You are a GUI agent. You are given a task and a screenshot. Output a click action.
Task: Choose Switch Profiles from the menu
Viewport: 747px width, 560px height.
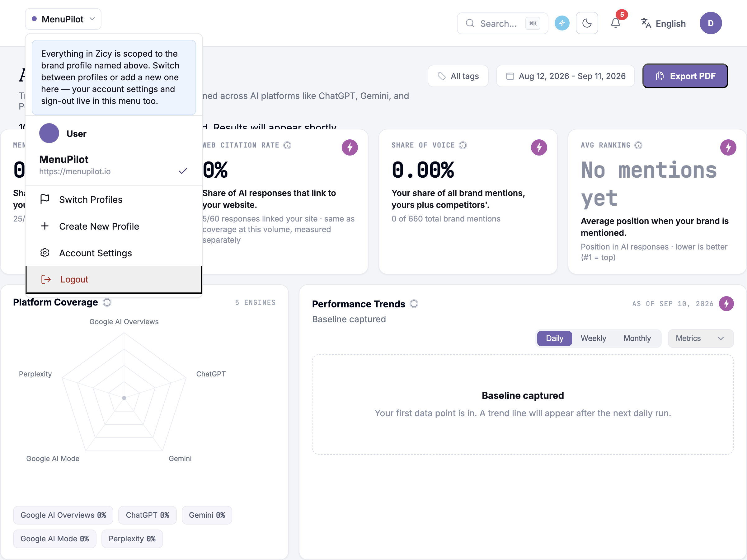pyautogui.click(x=114, y=199)
